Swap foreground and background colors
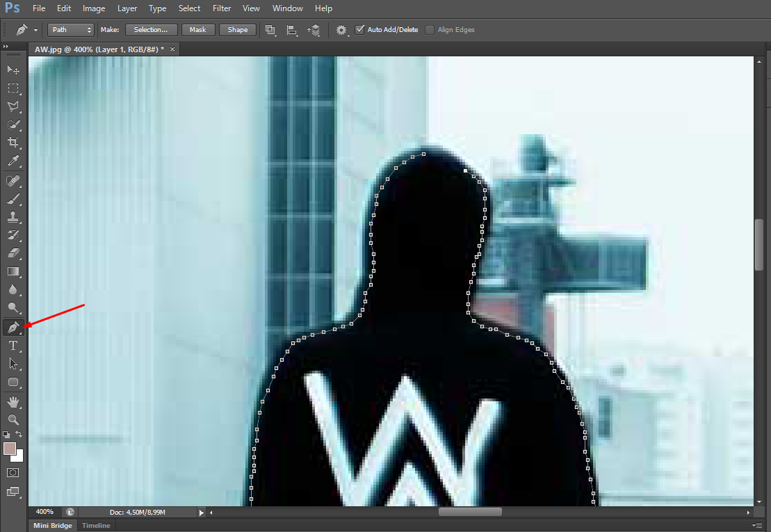The width and height of the screenshot is (771, 532). (x=19, y=434)
